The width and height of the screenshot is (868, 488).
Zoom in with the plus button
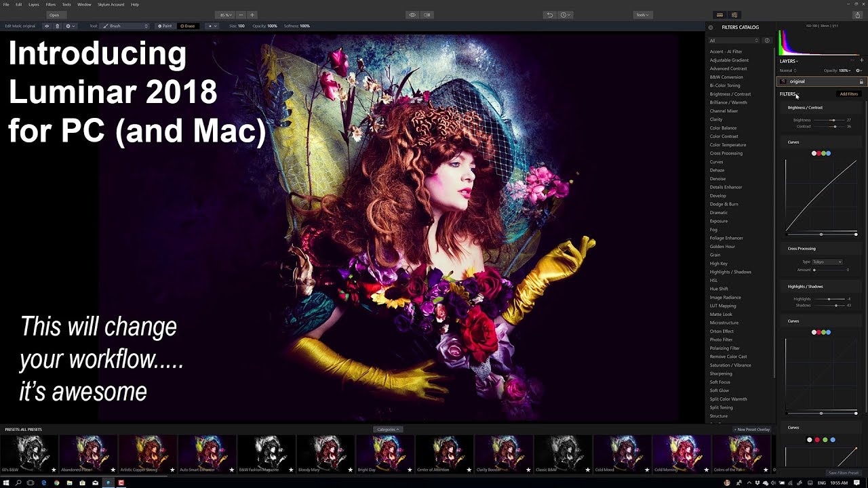(x=252, y=15)
